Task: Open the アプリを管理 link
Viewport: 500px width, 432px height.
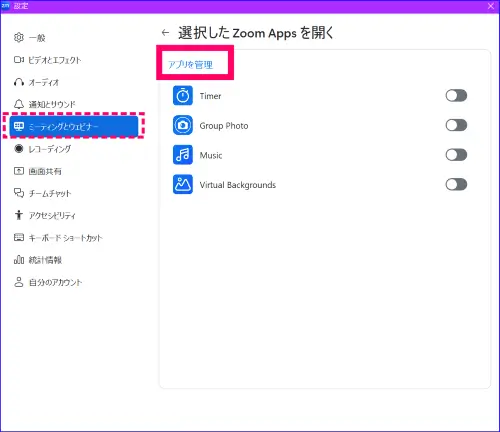Action: click(x=190, y=64)
